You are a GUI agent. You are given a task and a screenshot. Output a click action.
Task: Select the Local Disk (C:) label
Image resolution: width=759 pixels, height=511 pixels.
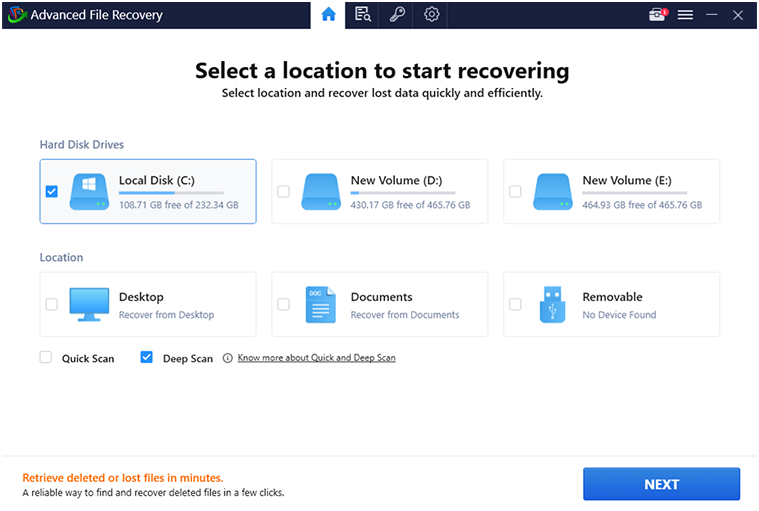(157, 180)
